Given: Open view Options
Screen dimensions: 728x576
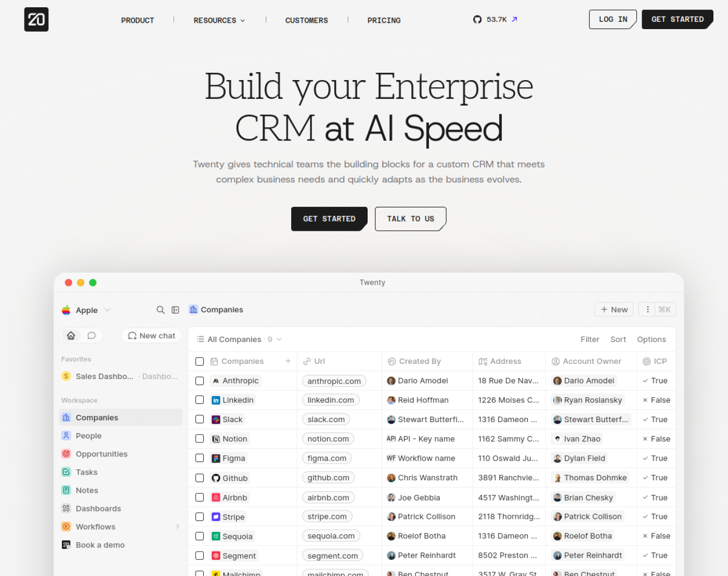Looking at the screenshot, I should (651, 339).
